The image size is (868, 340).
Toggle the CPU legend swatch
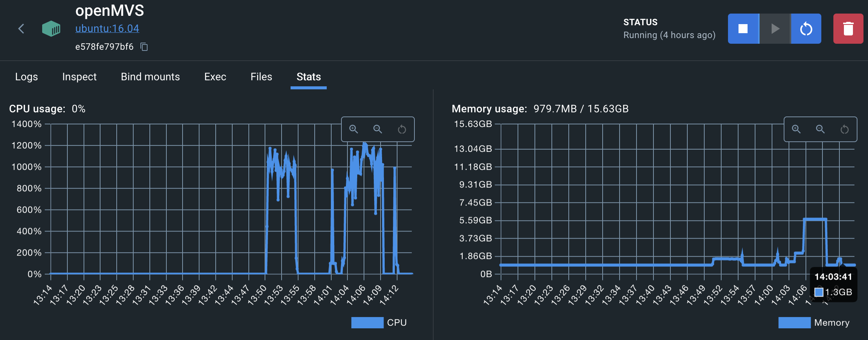coord(367,323)
